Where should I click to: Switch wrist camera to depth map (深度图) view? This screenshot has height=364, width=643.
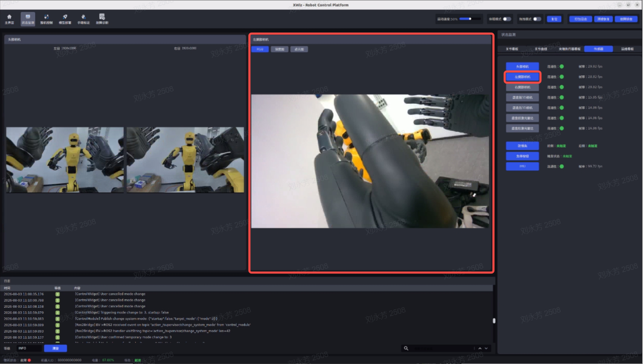pyautogui.click(x=279, y=49)
